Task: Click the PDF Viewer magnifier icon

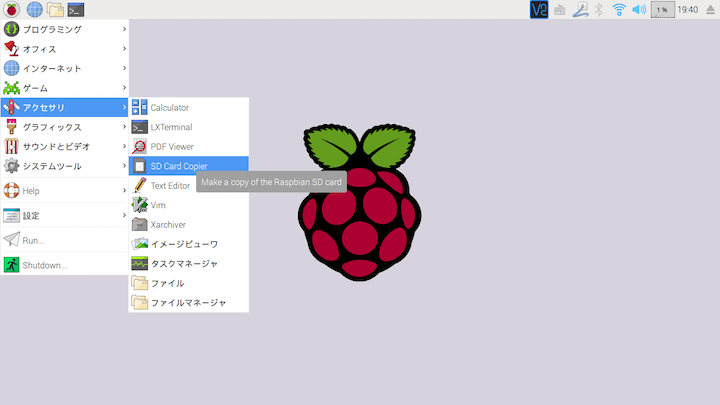Action: point(140,146)
